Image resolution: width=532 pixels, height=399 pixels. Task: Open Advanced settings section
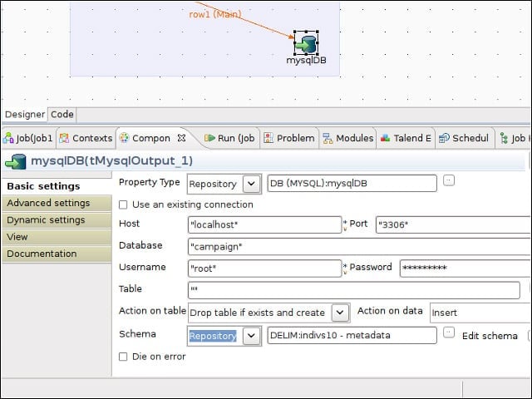pos(57,203)
